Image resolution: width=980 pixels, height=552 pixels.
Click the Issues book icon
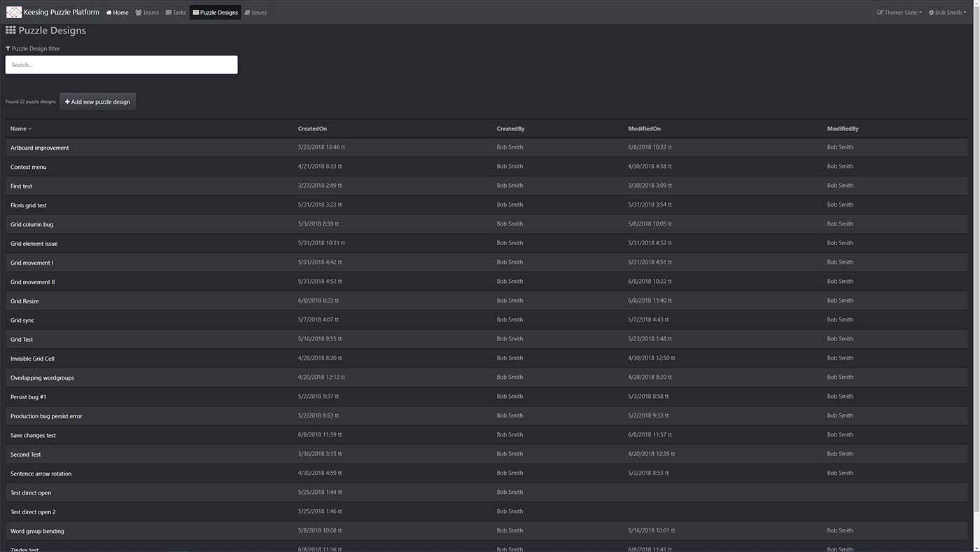pyautogui.click(x=248, y=13)
